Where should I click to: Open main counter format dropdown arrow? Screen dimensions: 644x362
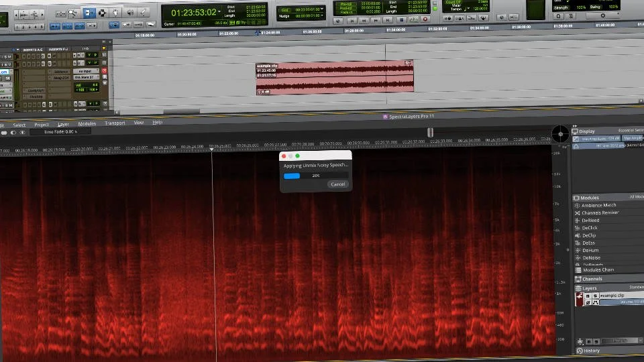point(219,12)
